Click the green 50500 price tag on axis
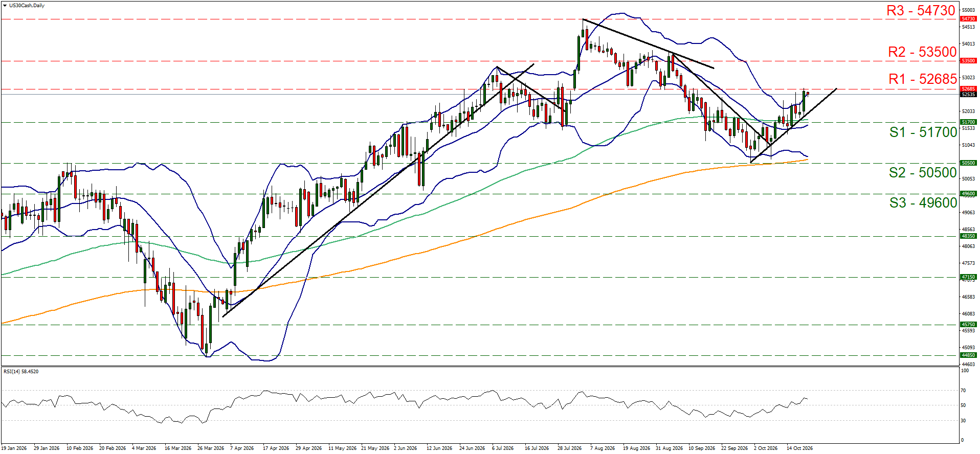This screenshot has width=980, height=454. pyautogui.click(x=969, y=163)
